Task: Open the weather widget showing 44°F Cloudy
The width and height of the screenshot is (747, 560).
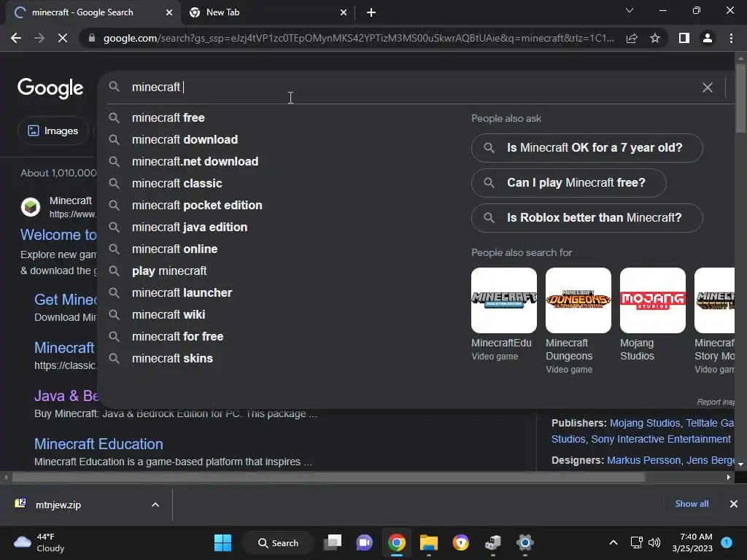Action: tap(40, 542)
